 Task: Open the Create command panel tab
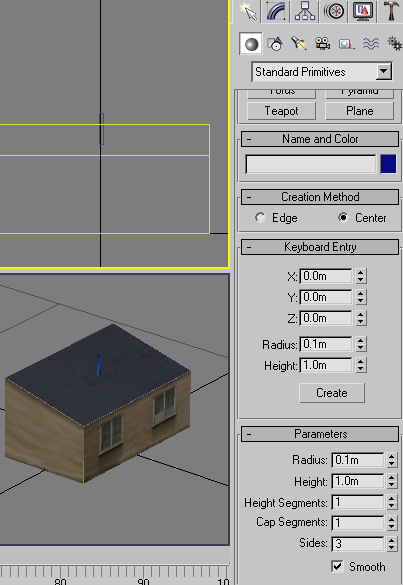point(248,11)
